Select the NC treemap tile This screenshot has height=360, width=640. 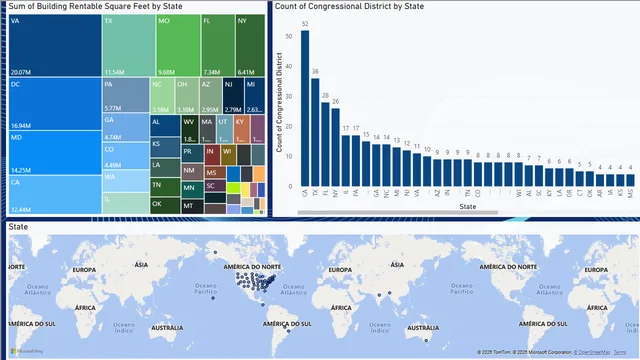tap(162, 96)
